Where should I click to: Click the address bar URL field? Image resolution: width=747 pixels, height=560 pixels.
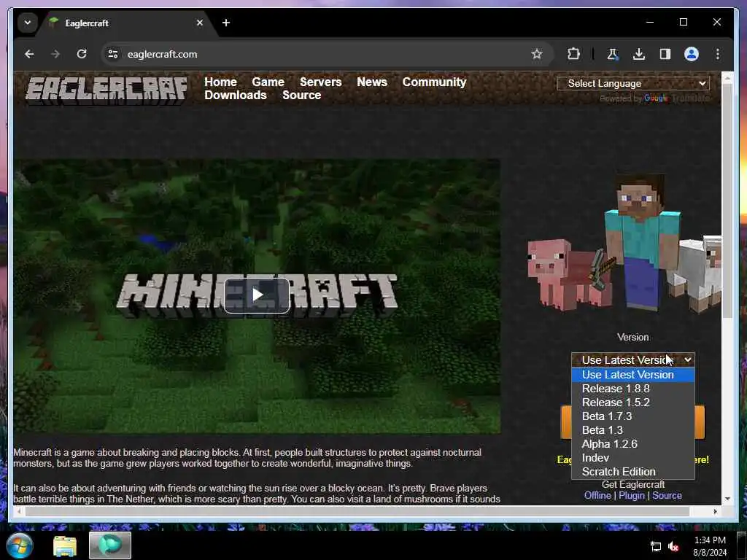(x=327, y=54)
